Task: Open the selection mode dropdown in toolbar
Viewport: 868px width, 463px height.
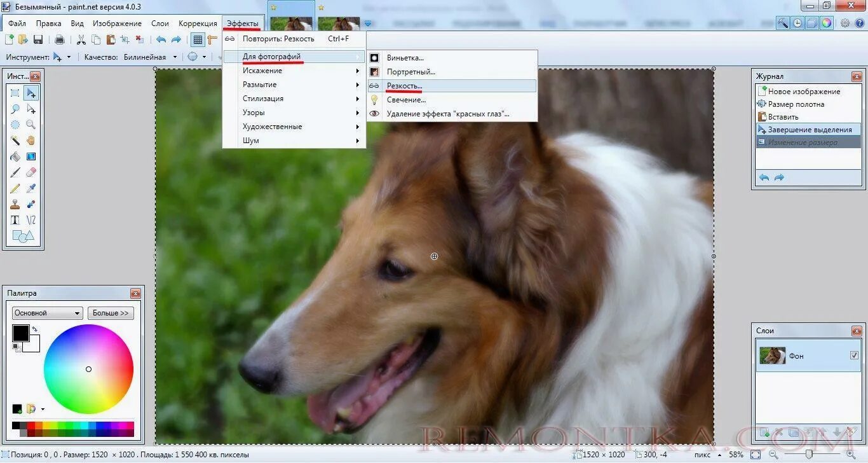Action: click(x=197, y=57)
